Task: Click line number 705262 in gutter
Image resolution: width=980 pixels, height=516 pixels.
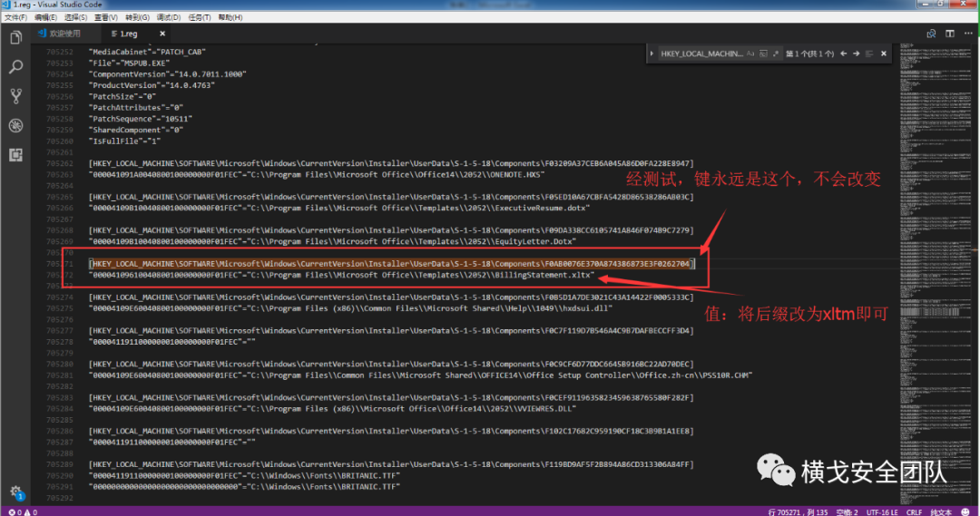Action: tap(59, 163)
